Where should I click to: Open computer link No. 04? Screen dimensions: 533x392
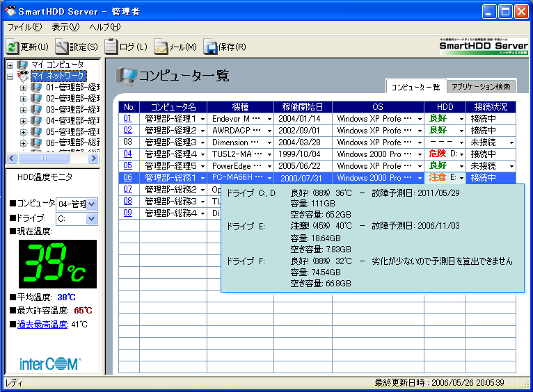point(127,154)
